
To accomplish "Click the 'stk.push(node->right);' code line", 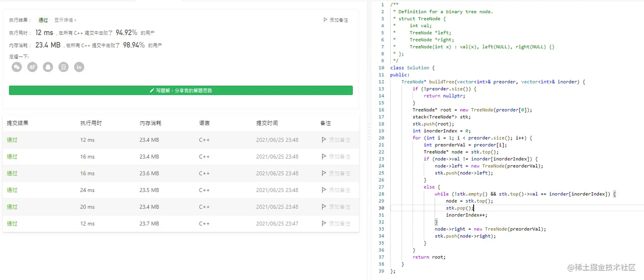I will (x=465, y=236).
